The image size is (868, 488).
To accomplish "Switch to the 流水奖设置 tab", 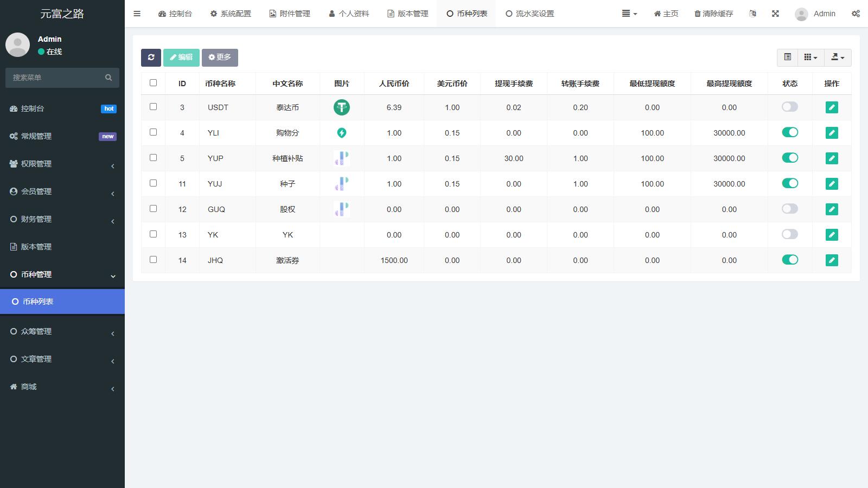I will tap(530, 14).
